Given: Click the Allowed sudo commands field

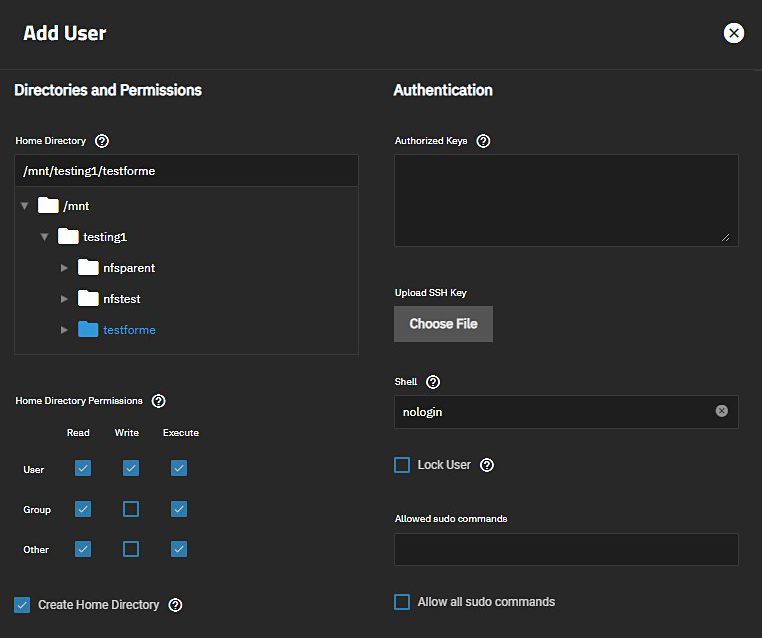Looking at the screenshot, I should (x=566, y=549).
